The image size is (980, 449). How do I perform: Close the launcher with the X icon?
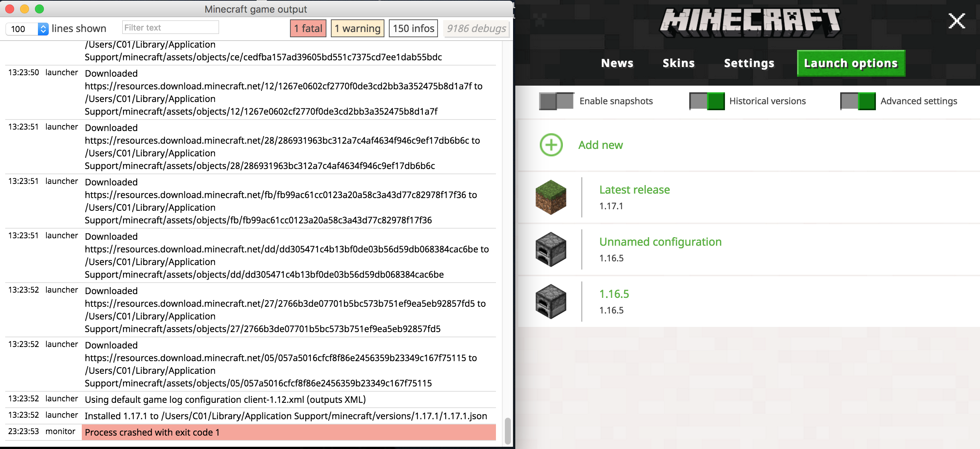(x=956, y=21)
